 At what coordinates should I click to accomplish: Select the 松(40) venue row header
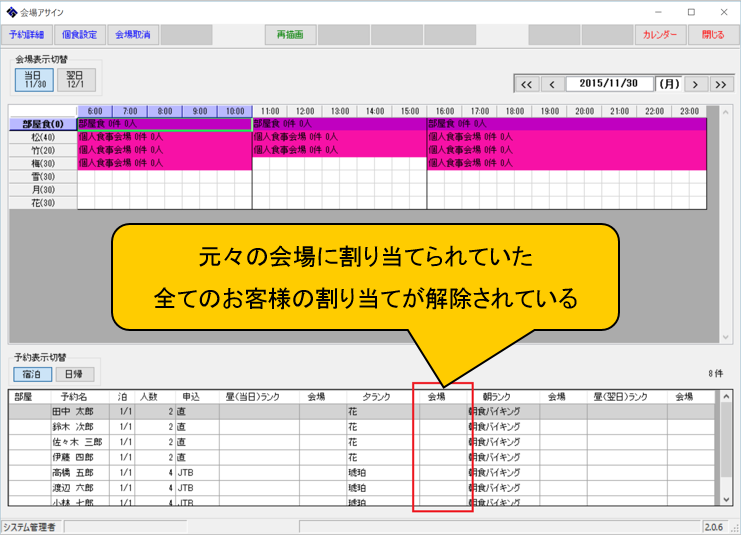point(42,137)
